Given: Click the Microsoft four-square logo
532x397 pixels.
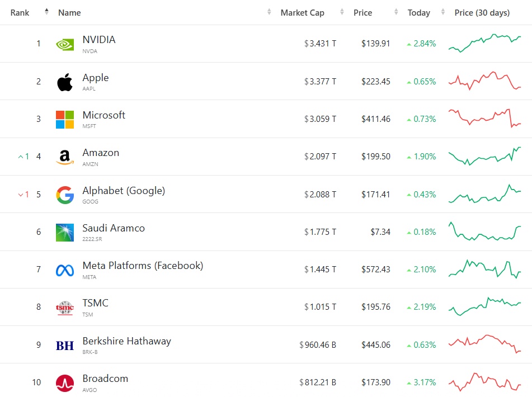Looking at the screenshot, I should click(x=65, y=119).
